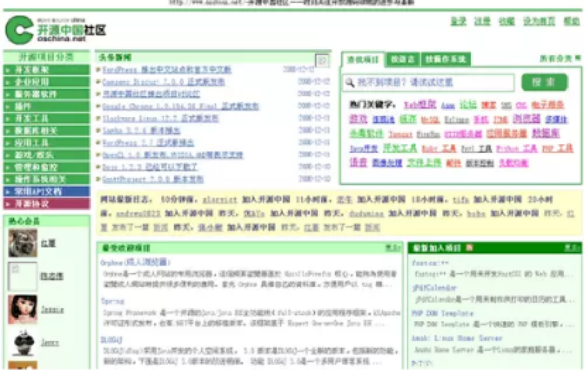Expand the 服务器软件 category
Image resolution: width=588 pixels, height=379 pixels.
(46, 94)
